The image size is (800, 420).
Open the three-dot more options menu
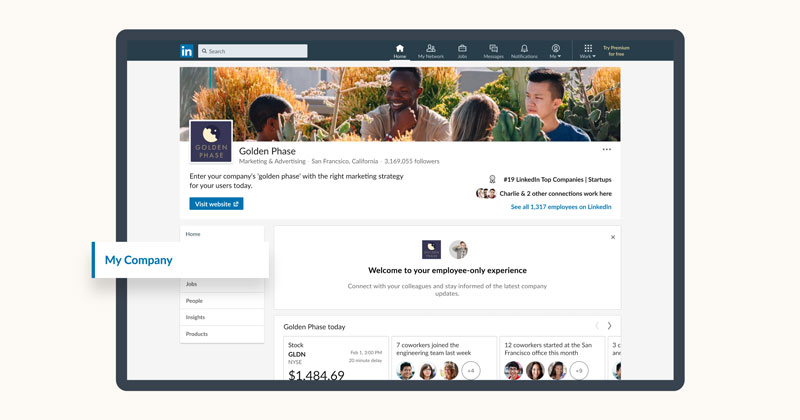click(x=607, y=150)
